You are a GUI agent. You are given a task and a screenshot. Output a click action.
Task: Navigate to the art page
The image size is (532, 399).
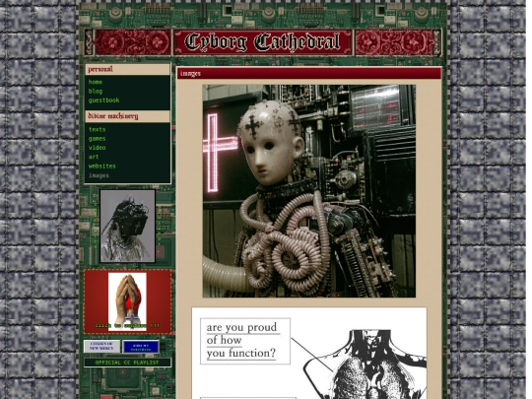tap(94, 157)
